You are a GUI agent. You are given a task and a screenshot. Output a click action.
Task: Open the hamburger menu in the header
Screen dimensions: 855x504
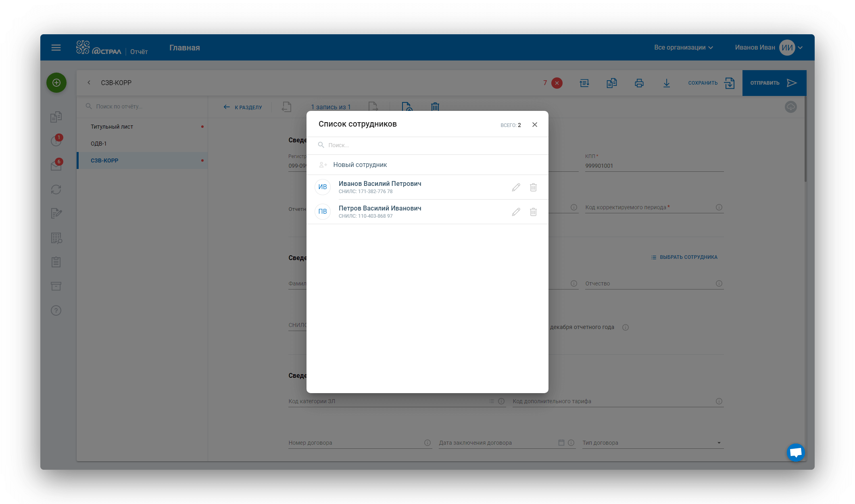pos(56,48)
